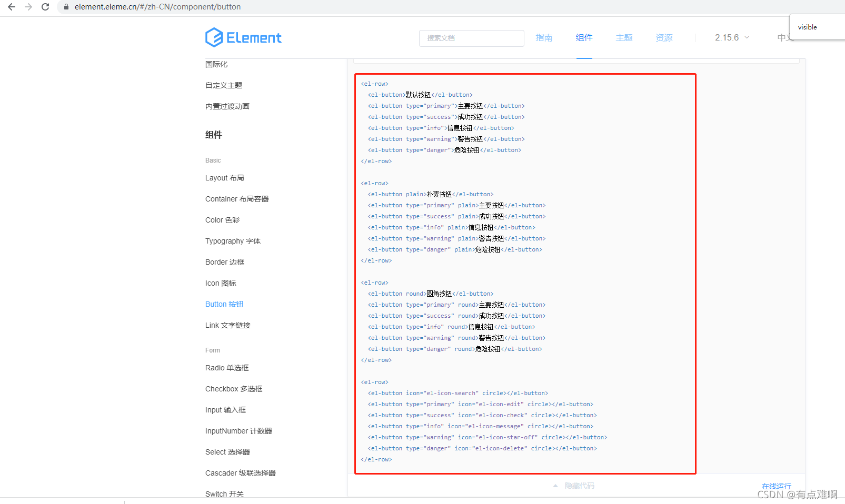
Task: Click the Element logo
Action: [x=243, y=37]
